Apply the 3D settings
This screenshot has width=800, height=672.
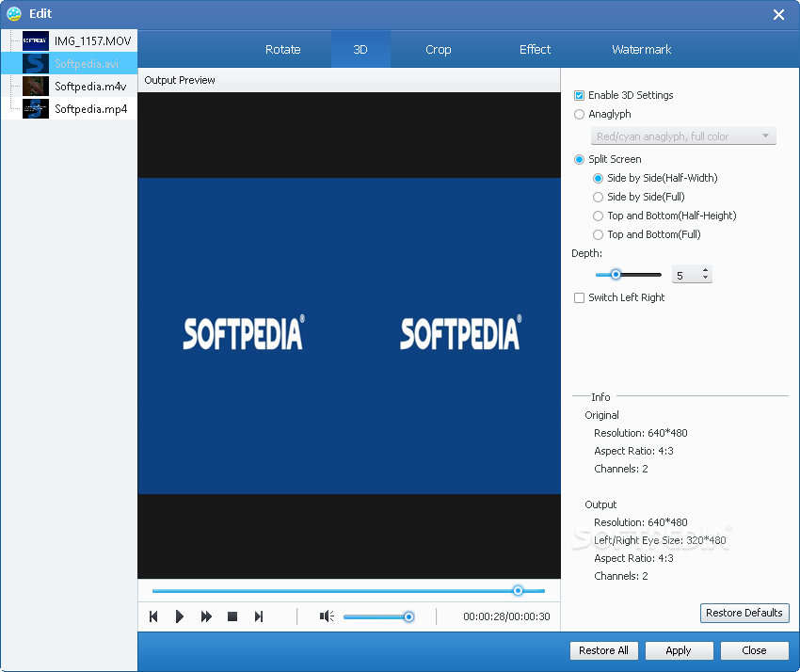point(679,650)
